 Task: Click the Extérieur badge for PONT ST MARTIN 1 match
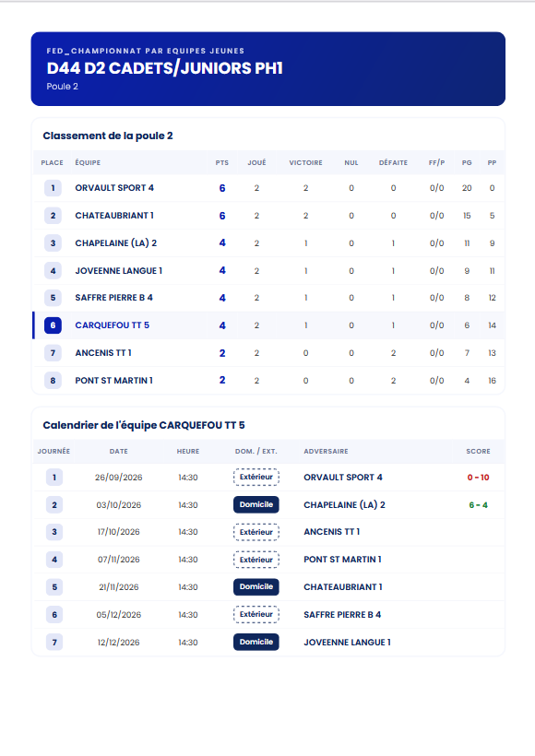256,560
